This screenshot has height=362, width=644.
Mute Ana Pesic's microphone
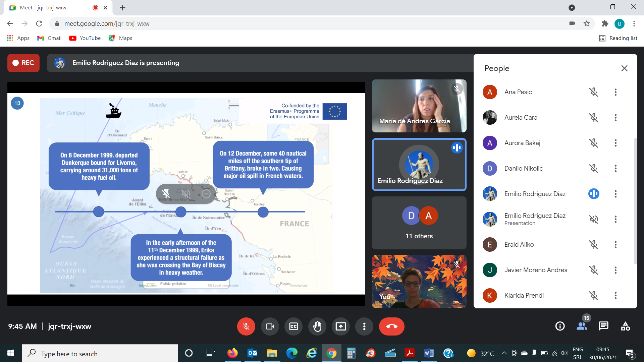click(x=594, y=92)
